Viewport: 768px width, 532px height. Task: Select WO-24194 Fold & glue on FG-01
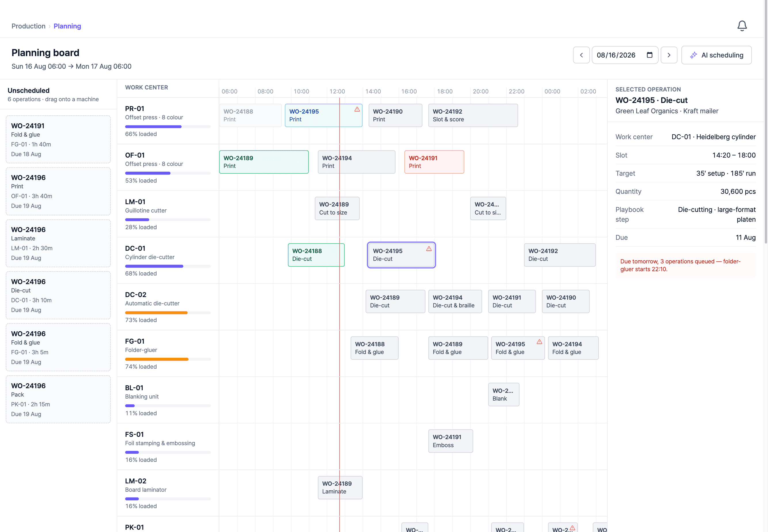click(573, 348)
